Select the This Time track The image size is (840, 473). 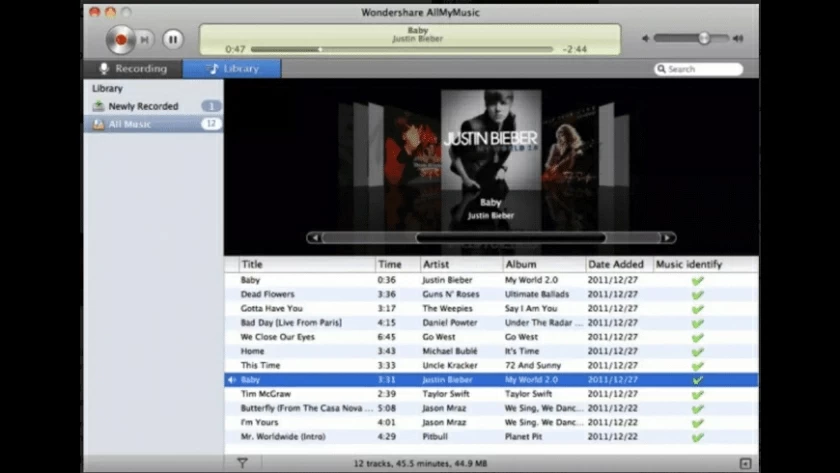click(491, 365)
